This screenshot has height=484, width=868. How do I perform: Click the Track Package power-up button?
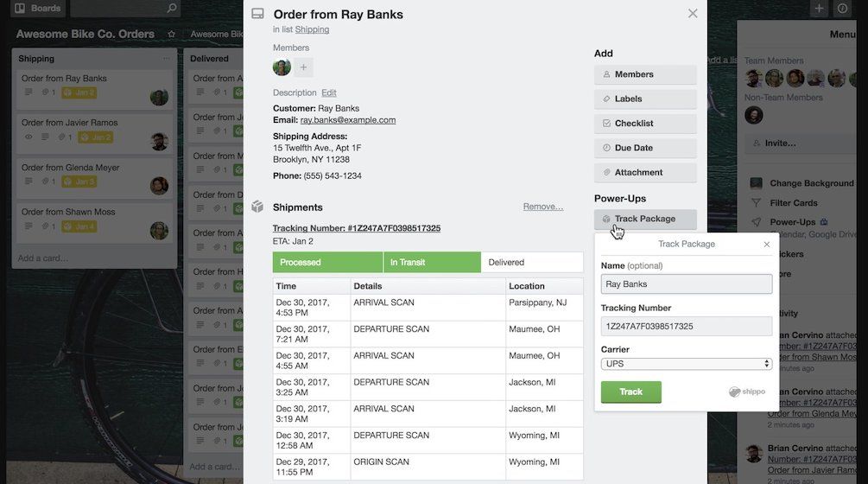coord(644,219)
